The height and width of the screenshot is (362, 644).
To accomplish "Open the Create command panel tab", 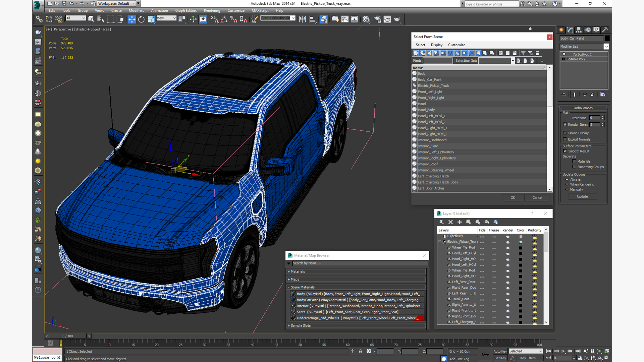I will [x=561, y=30].
